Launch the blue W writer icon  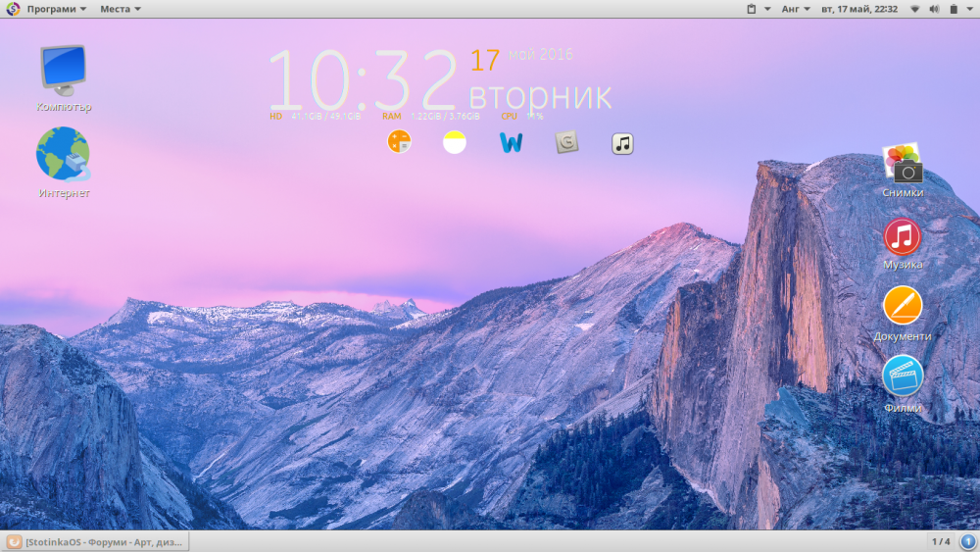point(511,142)
